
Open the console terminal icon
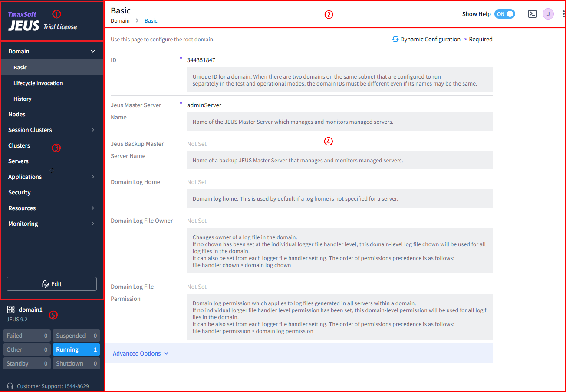tap(532, 14)
